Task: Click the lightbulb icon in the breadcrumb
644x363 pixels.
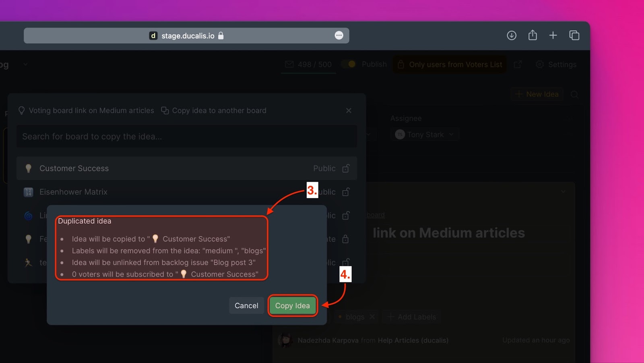Action: 22,110
